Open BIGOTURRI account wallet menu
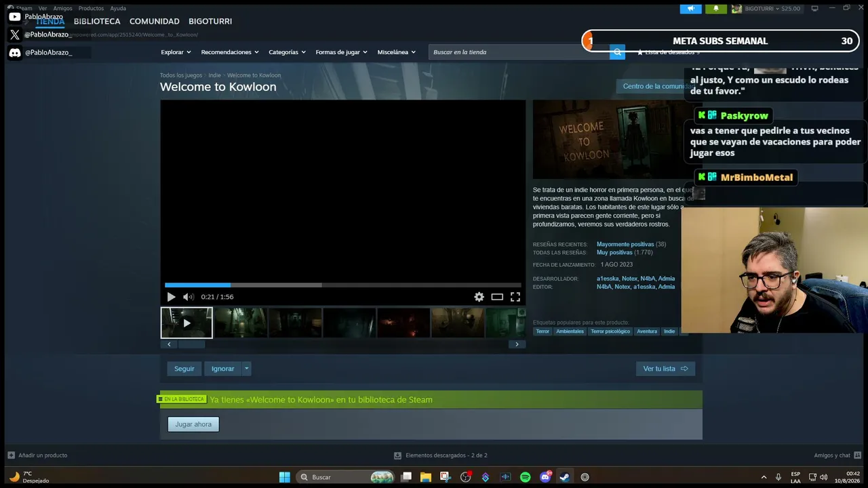Image resolution: width=868 pixels, height=488 pixels. [x=766, y=9]
